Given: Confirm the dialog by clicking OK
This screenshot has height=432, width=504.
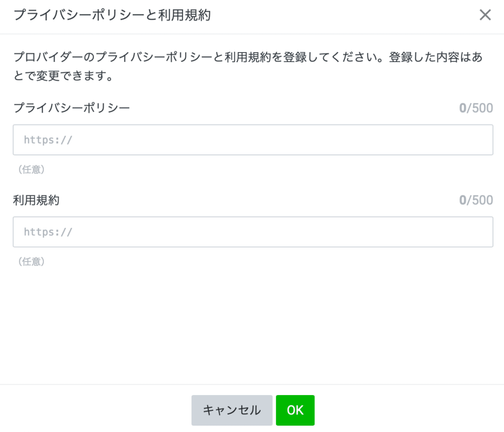Looking at the screenshot, I should pos(295,410).
